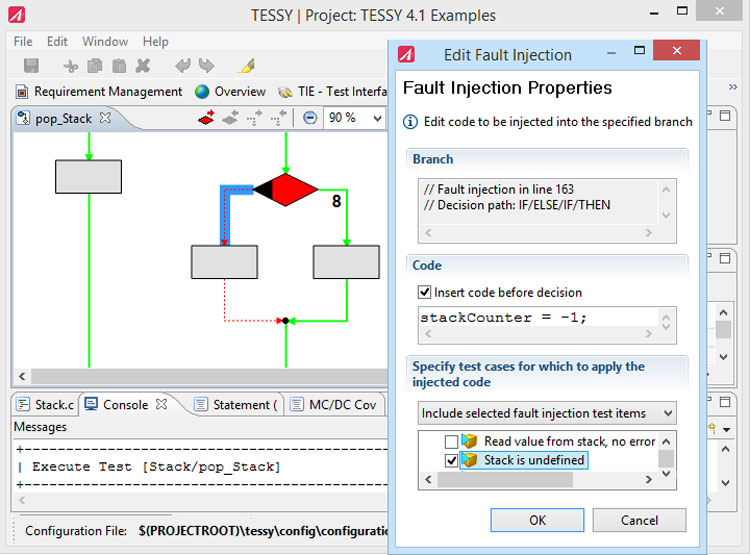Image resolution: width=750 pixels, height=555 pixels.
Task: Open the Edit menu
Action: (57, 42)
